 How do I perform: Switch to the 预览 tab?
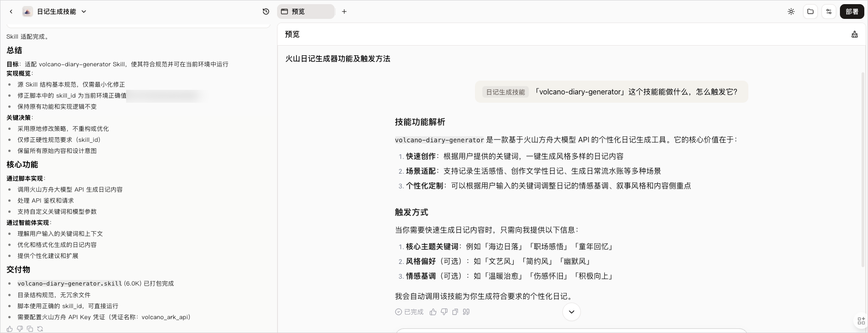306,12
